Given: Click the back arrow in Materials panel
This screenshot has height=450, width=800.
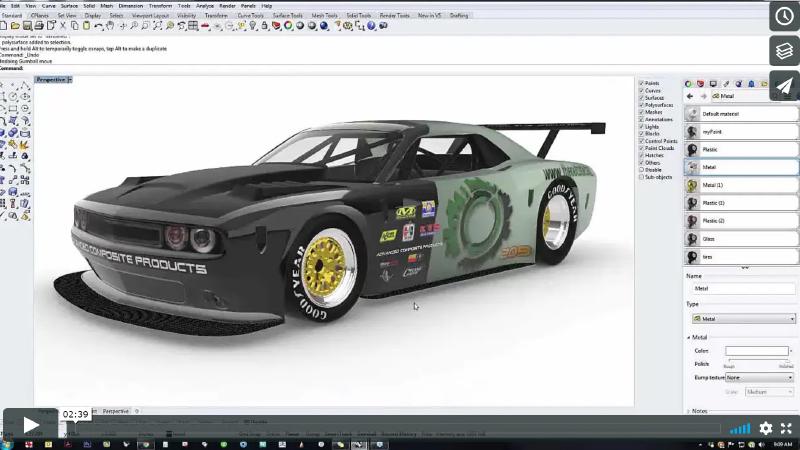Looking at the screenshot, I should coord(690,96).
